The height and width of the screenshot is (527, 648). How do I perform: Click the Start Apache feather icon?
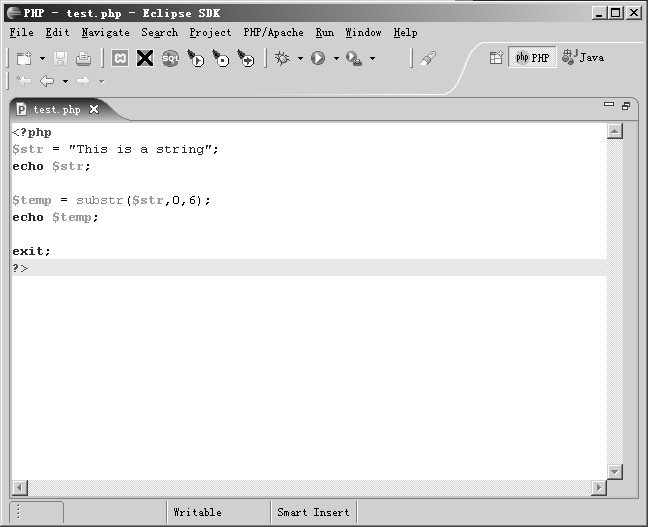195,58
